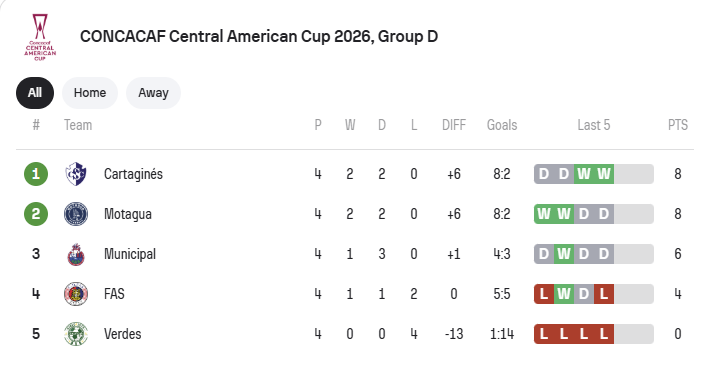This screenshot has height=378, width=703.
Task: Click the DIFF column header
Action: [454, 125]
